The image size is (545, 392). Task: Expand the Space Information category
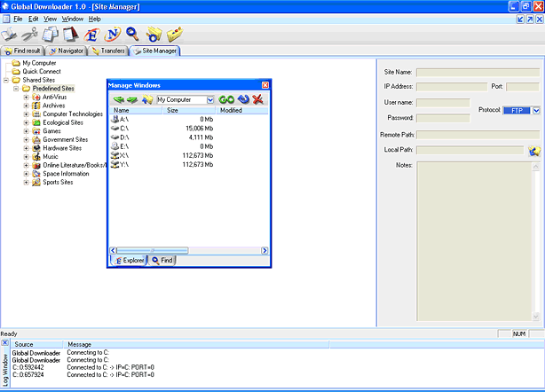pos(26,174)
